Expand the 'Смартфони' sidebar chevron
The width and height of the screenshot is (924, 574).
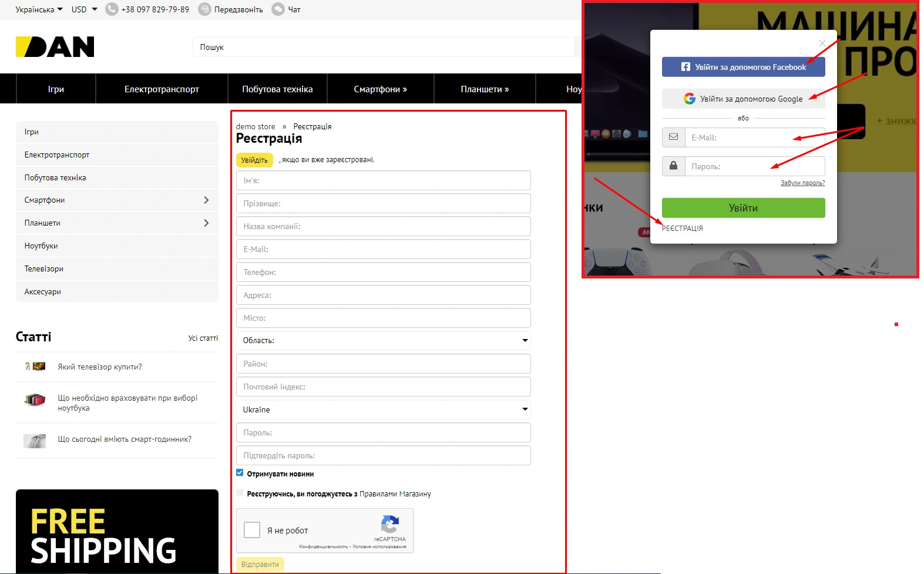(206, 200)
